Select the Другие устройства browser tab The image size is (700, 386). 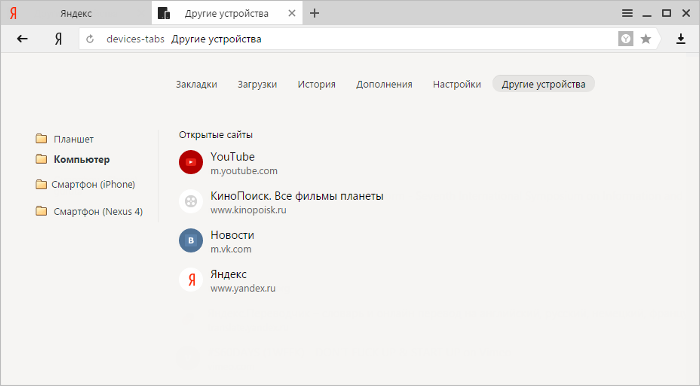pyautogui.click(x=227, y=13)
